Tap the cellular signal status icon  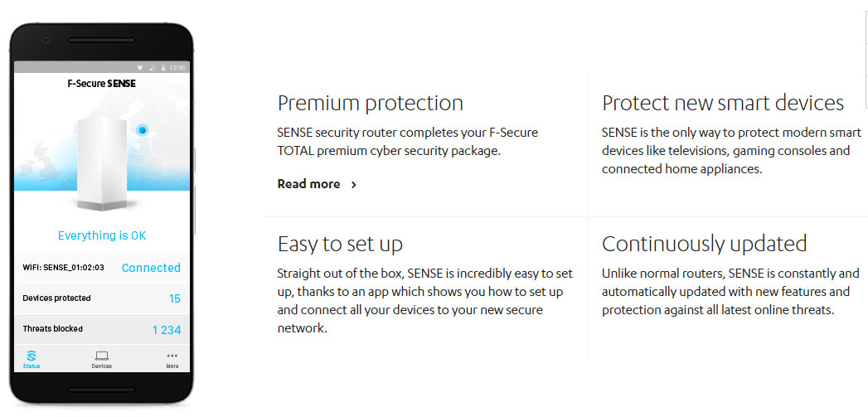click(153, 67)
